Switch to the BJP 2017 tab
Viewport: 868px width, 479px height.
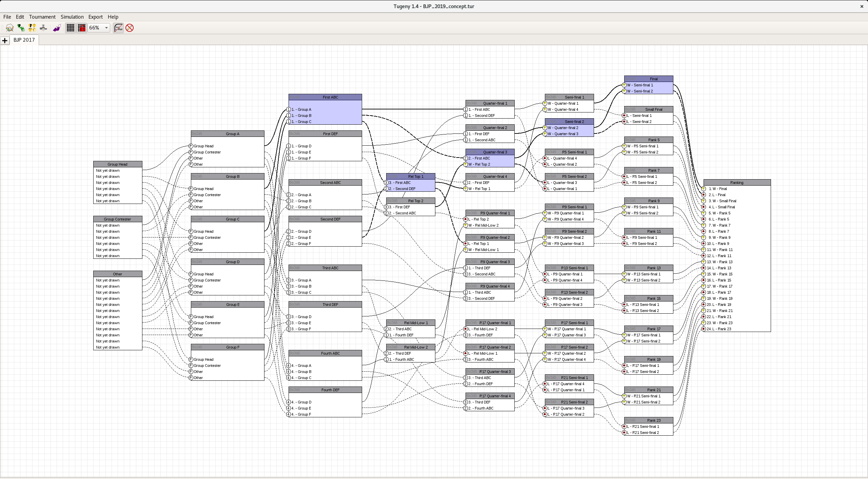point(24,40)
